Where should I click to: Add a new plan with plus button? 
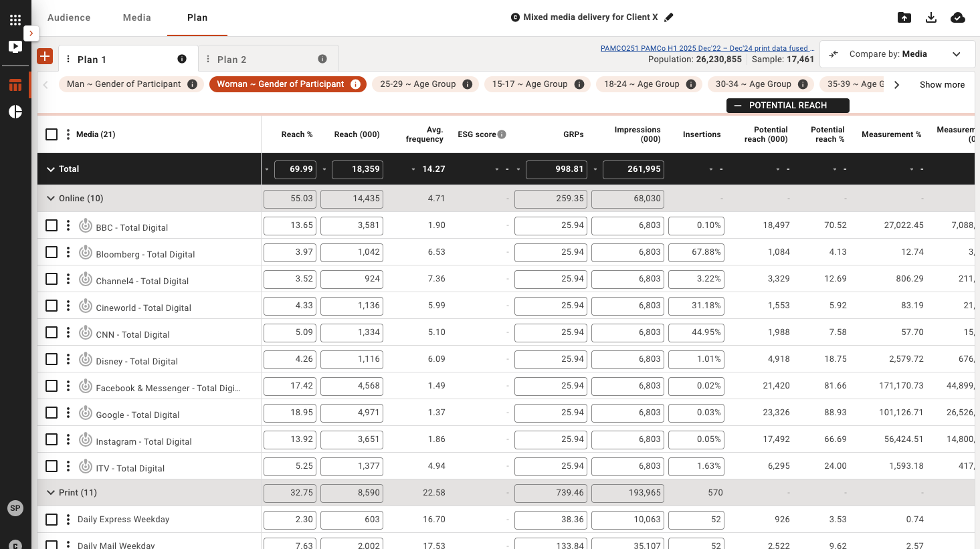click(45, 56)
